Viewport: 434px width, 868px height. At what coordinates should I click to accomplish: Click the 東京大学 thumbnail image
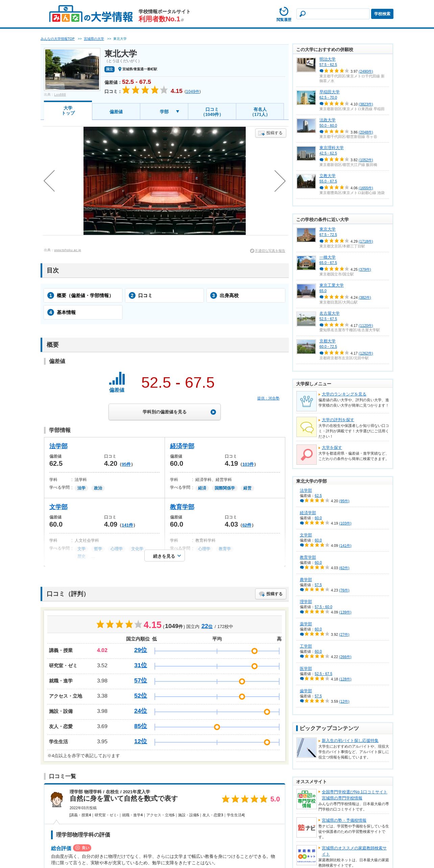click(x=306, y=235)
